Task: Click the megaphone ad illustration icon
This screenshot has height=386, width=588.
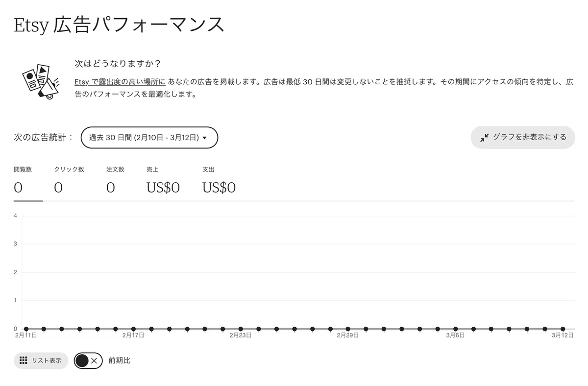Action: coord(40,82)
